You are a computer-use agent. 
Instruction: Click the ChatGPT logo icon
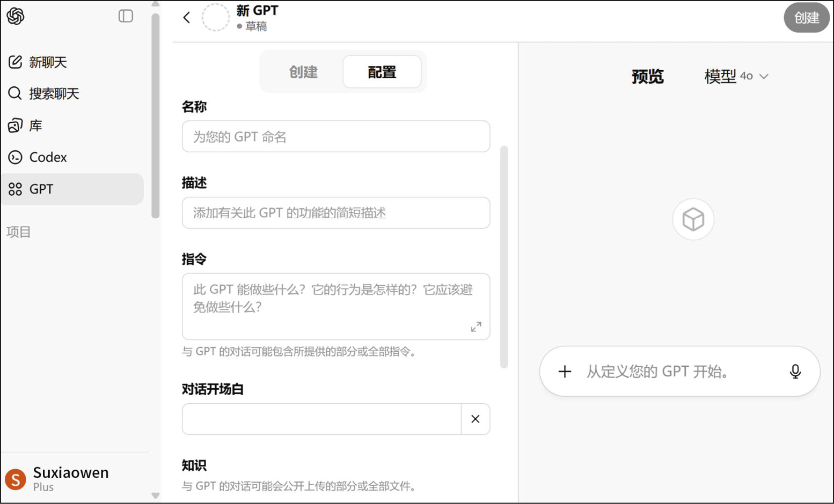point(16,17)
